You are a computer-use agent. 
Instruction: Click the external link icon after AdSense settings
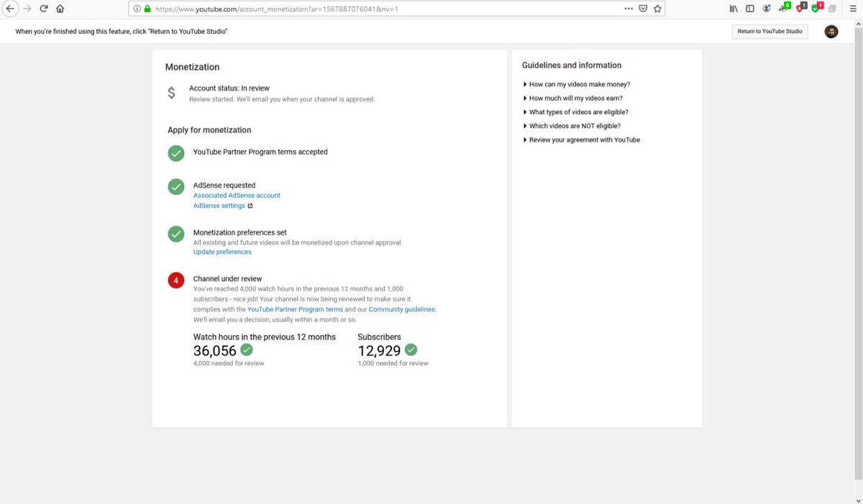pos(250,206)
